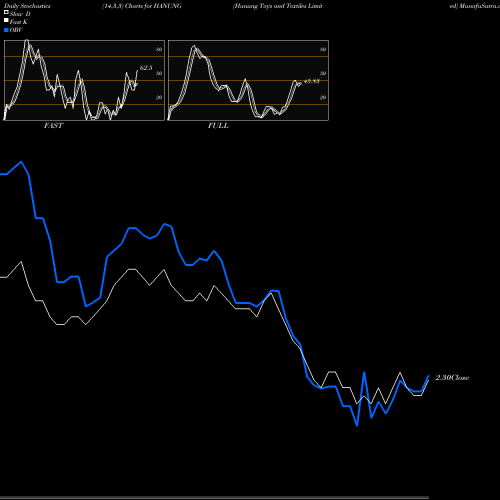Click the '2.30Close' price label
The image size is (500, 500).
[452, 378]
